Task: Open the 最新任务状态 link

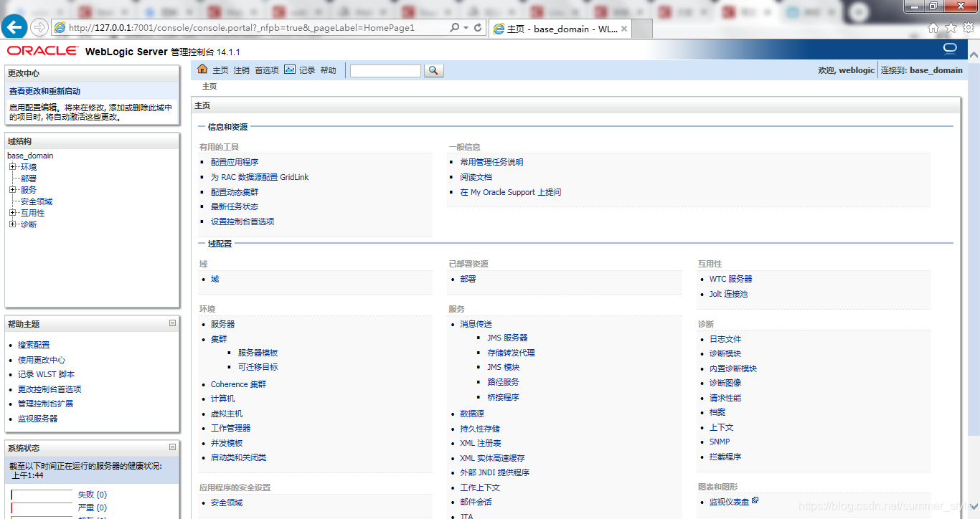Action: [x=235, y=206]
